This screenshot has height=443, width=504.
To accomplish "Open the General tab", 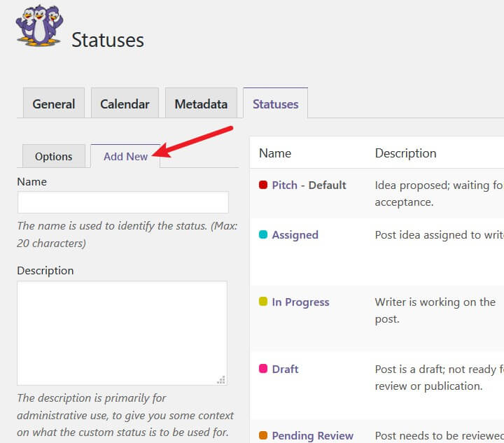I will [54, 103].
